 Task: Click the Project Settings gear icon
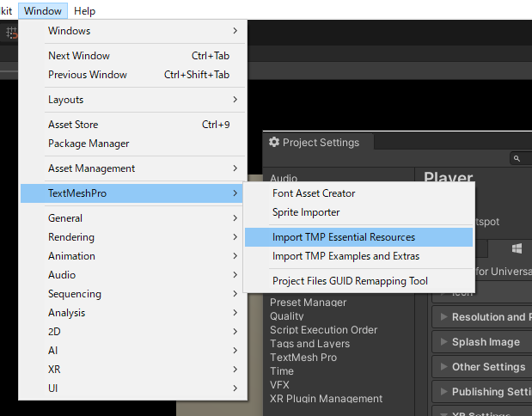point(274,142)
